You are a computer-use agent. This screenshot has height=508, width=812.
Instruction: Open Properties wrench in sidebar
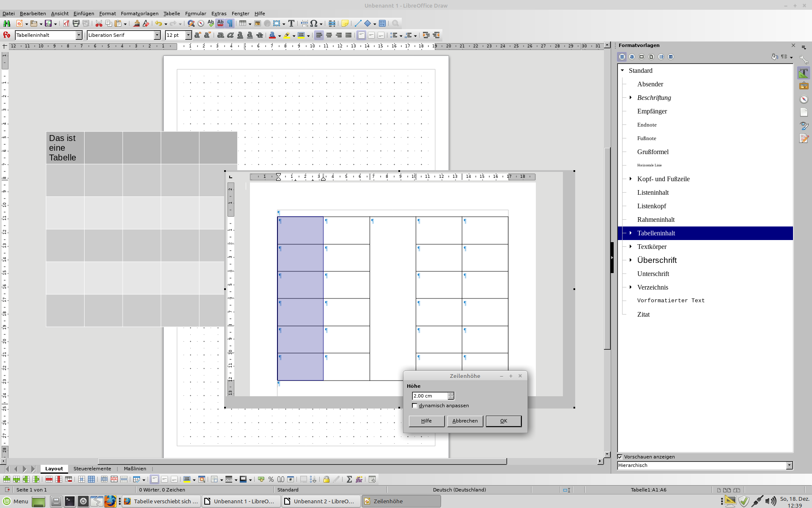pyautogui.click(x=804, y=60)
